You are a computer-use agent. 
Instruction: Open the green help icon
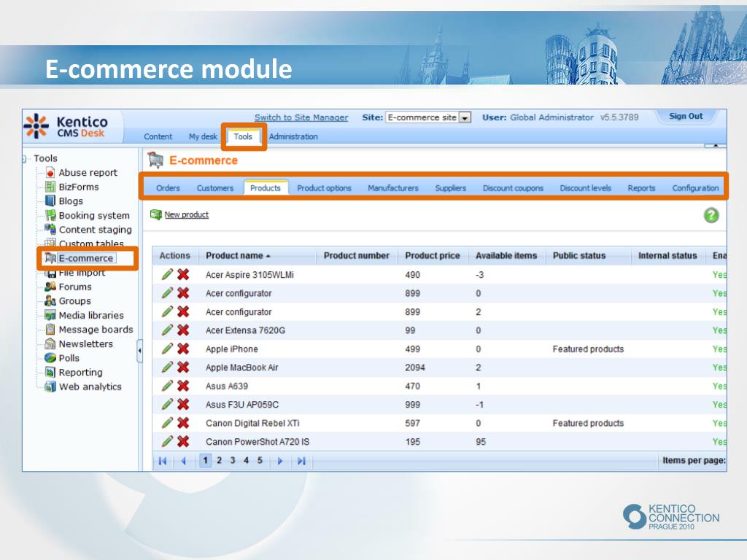711,215
